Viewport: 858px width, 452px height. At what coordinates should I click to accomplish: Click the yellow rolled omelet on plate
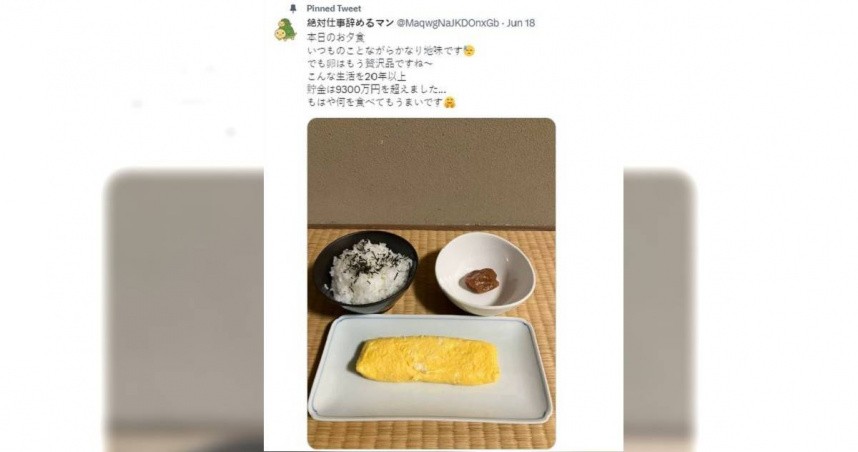(x=428, y=360)
